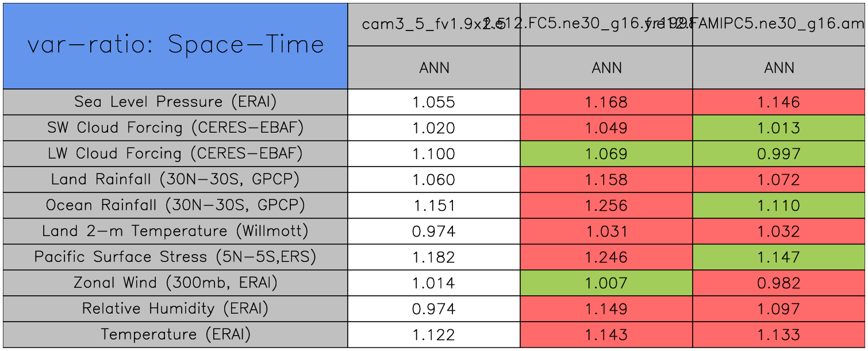Click the green cell showing 0.997

779,154
